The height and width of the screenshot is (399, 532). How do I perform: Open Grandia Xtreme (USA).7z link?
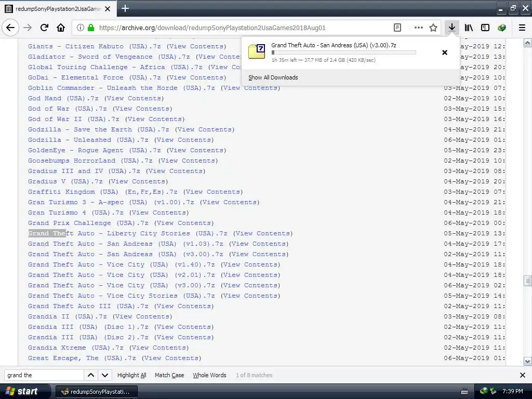76,348
